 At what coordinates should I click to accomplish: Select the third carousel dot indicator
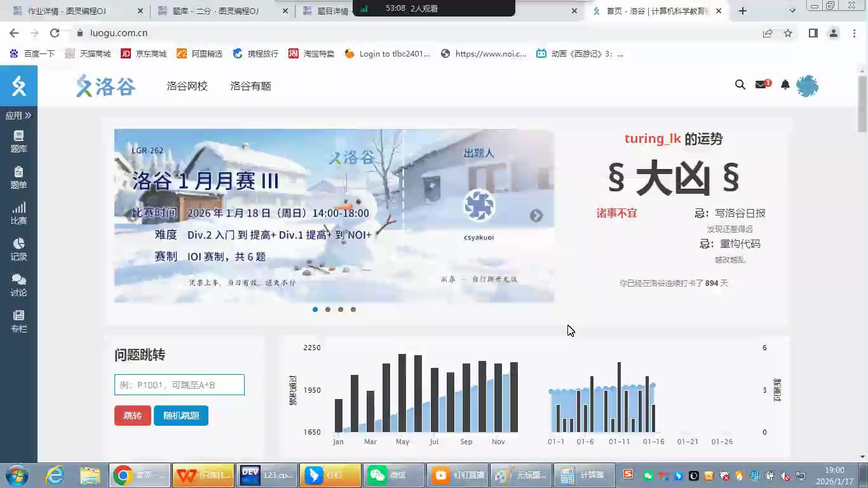341,309
